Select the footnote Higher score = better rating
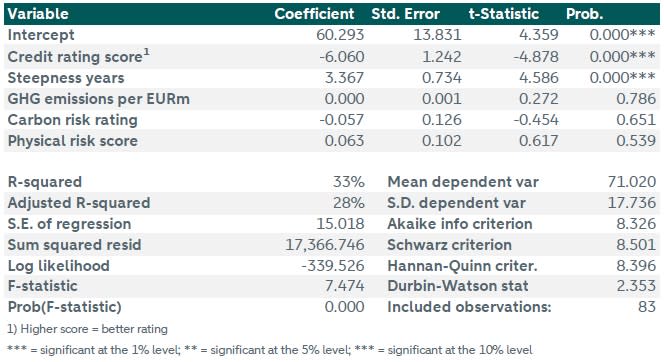The height and width of the screenshot is (362, 664). pyautogui.click(x=87, y=329)
